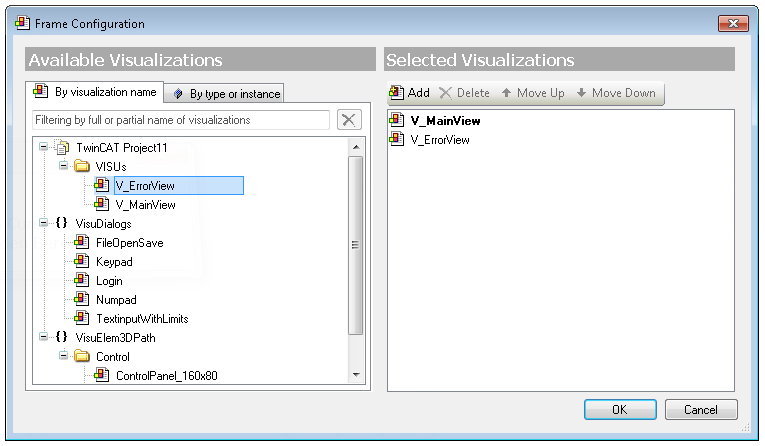The height and width of the screenshot is (446, 765).
Task: Click the Numpad visualization icon
Action: [x=81, y=299]
